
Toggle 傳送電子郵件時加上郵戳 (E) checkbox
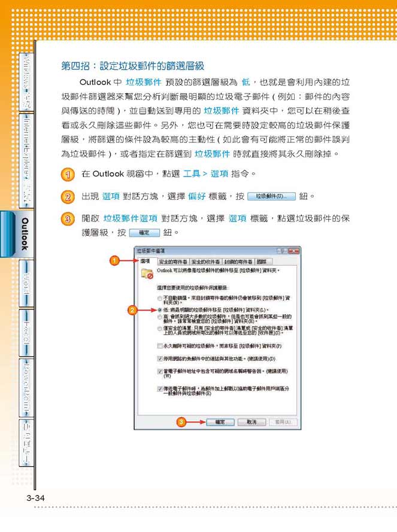(x=160, y=389)
